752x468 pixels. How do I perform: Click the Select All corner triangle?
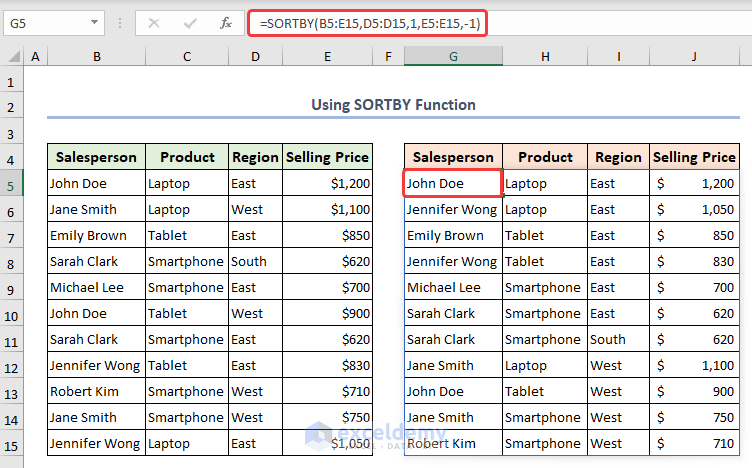[x=11, y=58]
